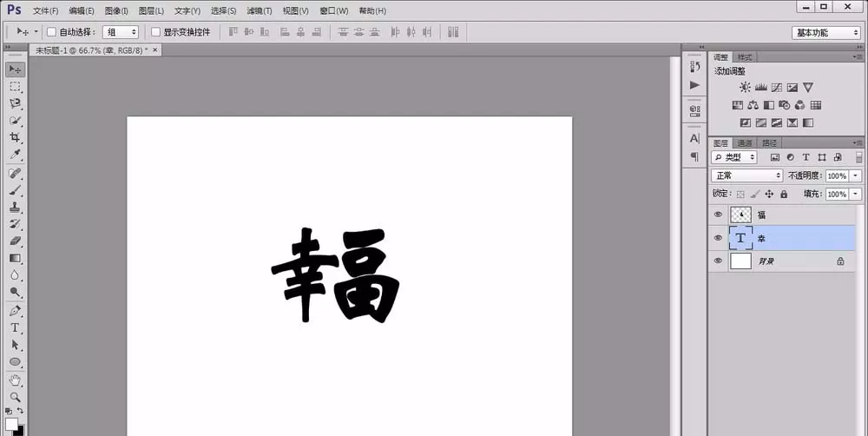This screenshot has width=868, height=436.
Task: Select the Clone Stamp tool
Action: [x=15, y=208]
